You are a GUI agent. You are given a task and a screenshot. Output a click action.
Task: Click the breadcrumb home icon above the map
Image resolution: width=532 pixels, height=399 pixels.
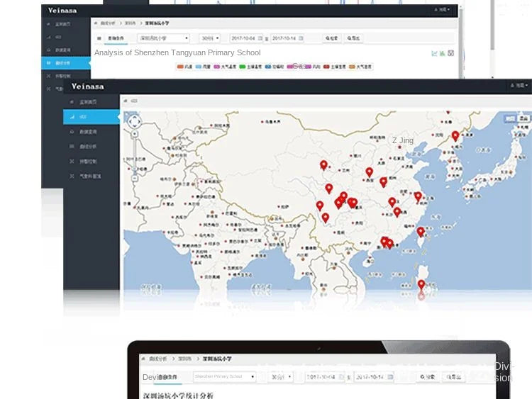(x=126, y=101)
